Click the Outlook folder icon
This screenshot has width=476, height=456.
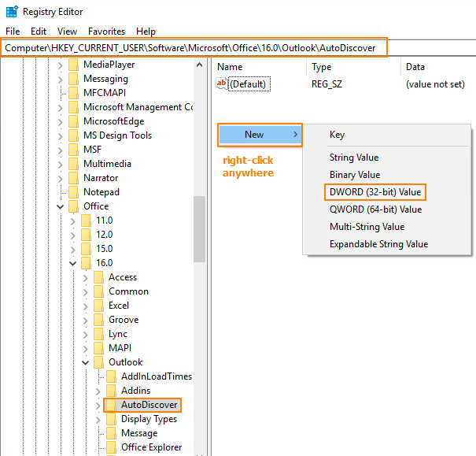[98, 362]
